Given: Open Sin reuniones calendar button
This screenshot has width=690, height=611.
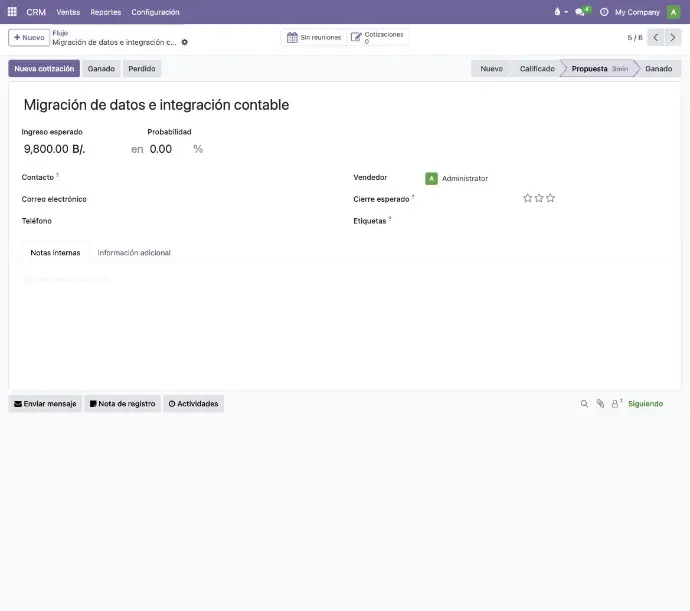Looking at the screenshot, I should point(314,37).
